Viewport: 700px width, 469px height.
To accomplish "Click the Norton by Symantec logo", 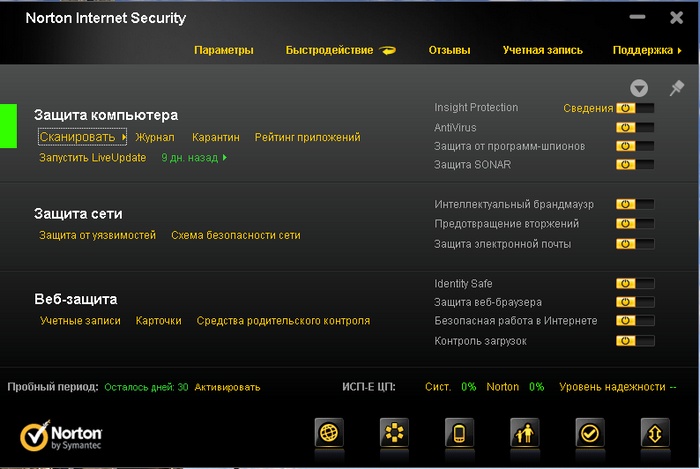I will click(61, 433).
